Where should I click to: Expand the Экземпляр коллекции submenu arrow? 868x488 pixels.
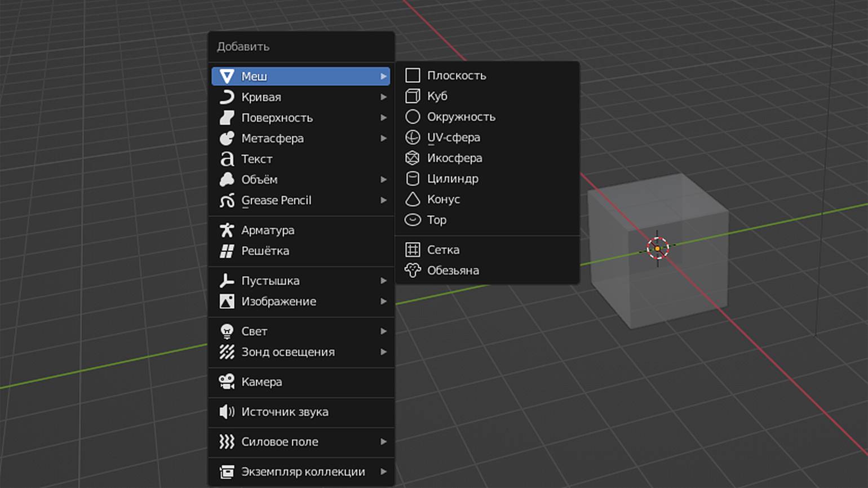click(383, 472)
